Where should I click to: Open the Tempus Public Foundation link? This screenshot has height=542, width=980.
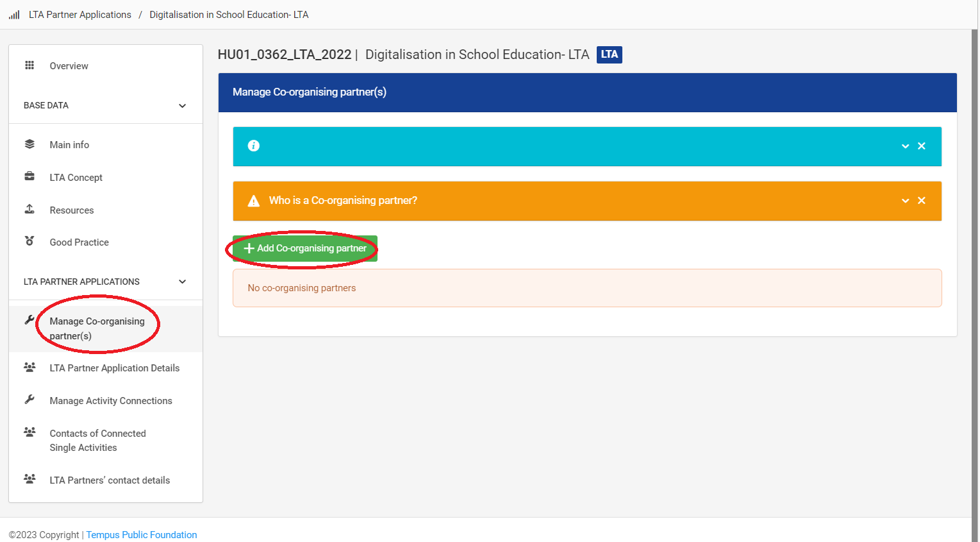142,535
